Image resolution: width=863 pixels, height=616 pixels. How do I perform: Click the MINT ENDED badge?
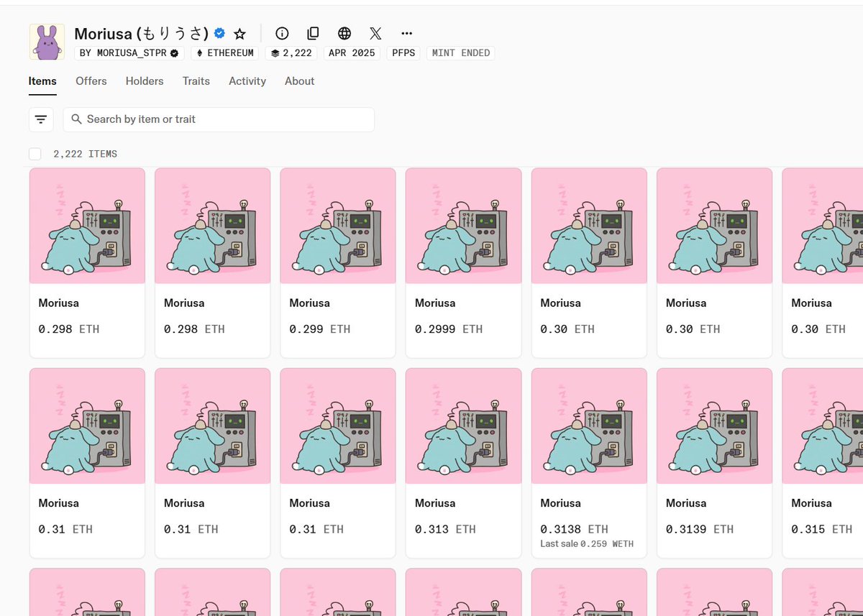[461, 53]
